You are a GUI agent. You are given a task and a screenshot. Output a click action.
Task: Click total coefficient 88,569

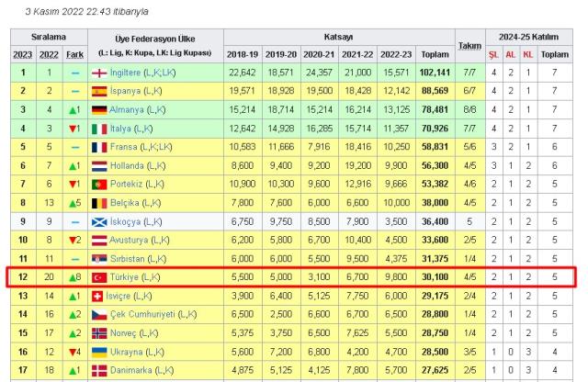[x=435, y=91]
